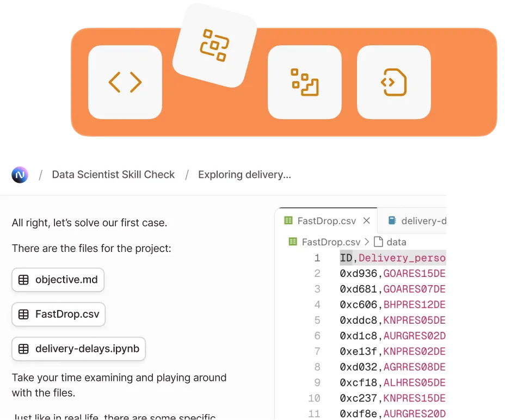Navigate to Data Scientist Skill Check breadcrumb
This screenshot has width=505, height=420.
click(113, 175)
